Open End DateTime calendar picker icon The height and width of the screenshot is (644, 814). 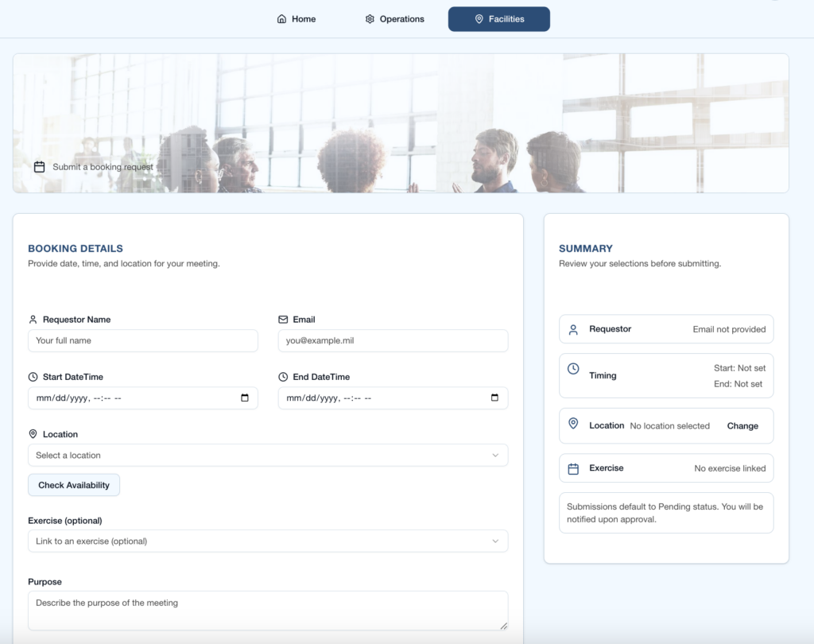494,398
